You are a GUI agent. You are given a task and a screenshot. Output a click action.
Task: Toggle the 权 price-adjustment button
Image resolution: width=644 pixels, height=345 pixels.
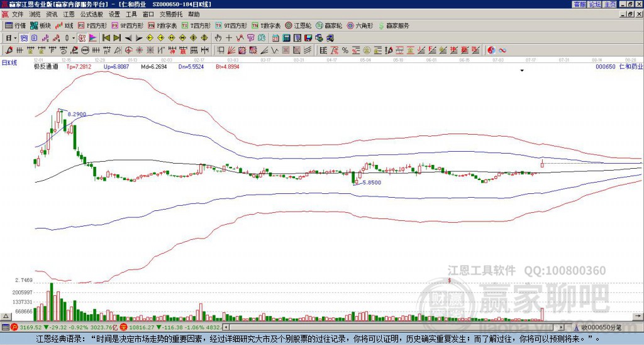coord(82,38)
